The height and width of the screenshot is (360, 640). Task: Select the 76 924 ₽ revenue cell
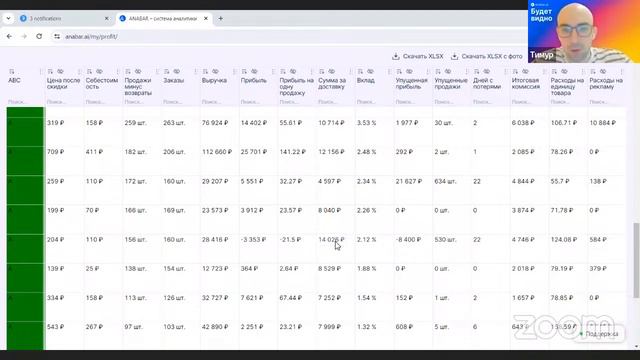(215, 123)
